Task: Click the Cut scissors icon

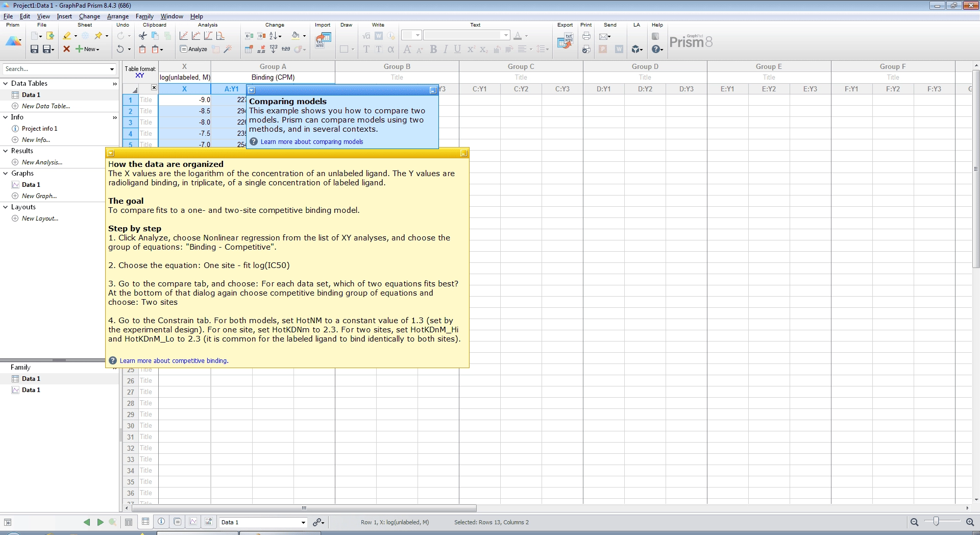Action: coord(142,36)
